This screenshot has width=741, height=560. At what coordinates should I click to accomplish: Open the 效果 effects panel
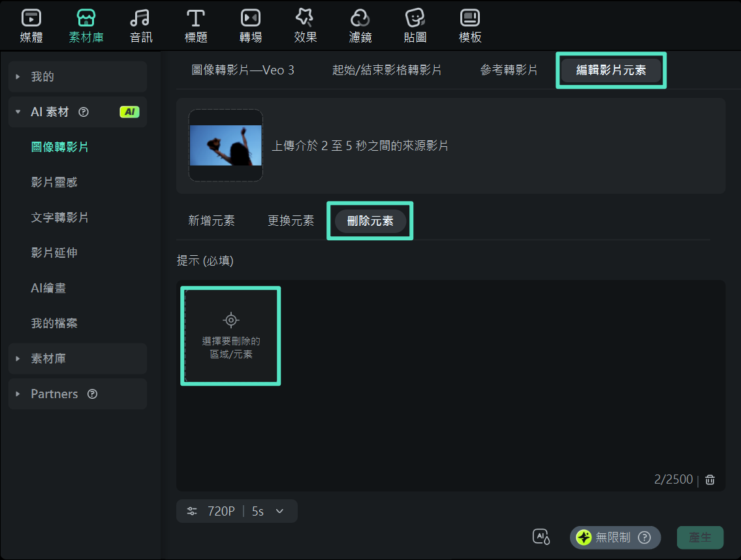tap(305, 25)
